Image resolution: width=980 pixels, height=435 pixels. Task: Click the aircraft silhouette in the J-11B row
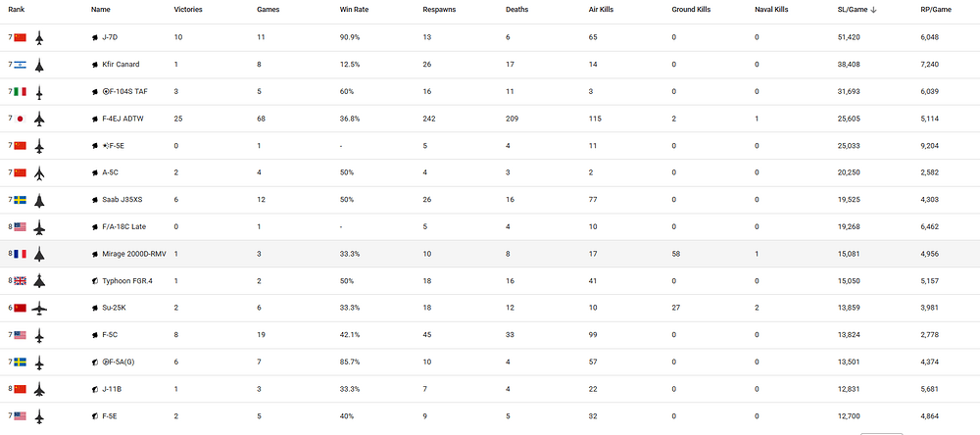point(39,389)
